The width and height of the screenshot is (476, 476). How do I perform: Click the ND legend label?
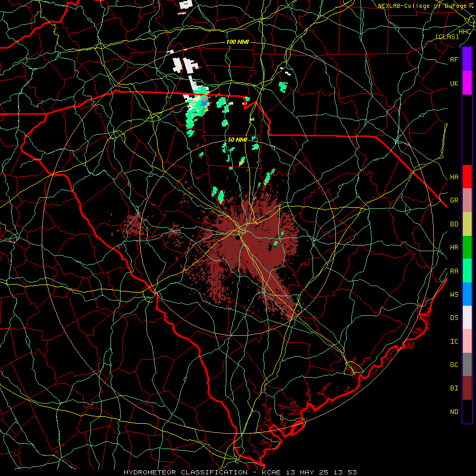454,411
